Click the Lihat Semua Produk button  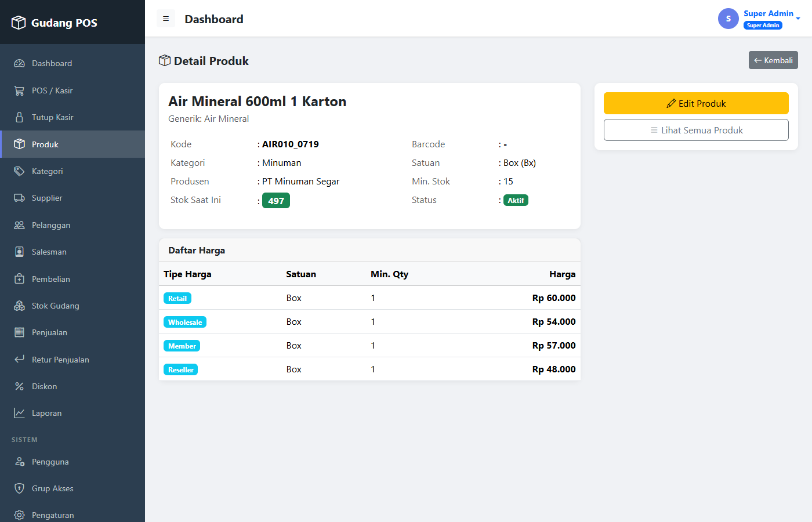point(696,130)
